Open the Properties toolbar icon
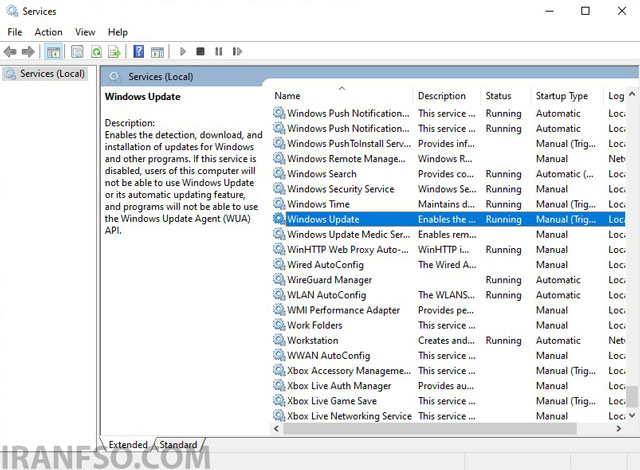640x470 pixels. pyautogui.click(x=77, y=52)
